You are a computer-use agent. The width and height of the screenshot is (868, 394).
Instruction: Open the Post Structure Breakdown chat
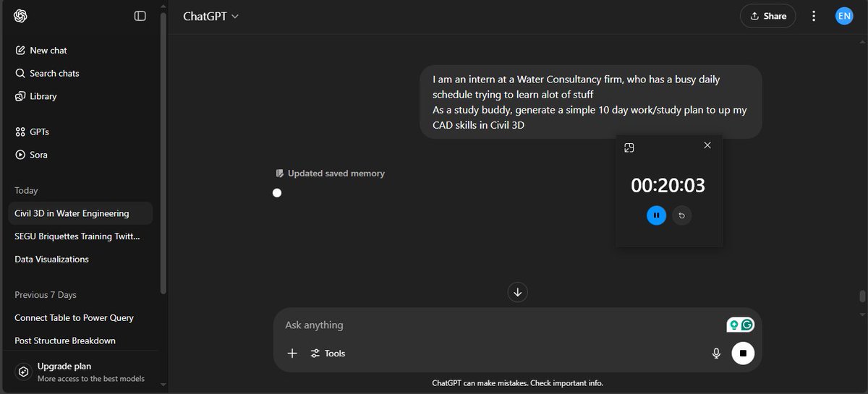tap(80, 341)
